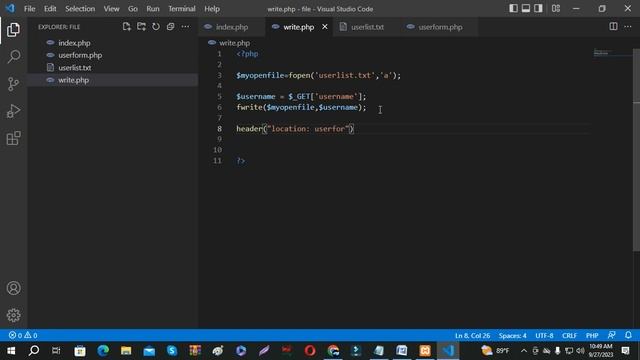Create a new file in Explorer
Screen dimensions: 640x360
pyautogui.click(x=127, y=27)
